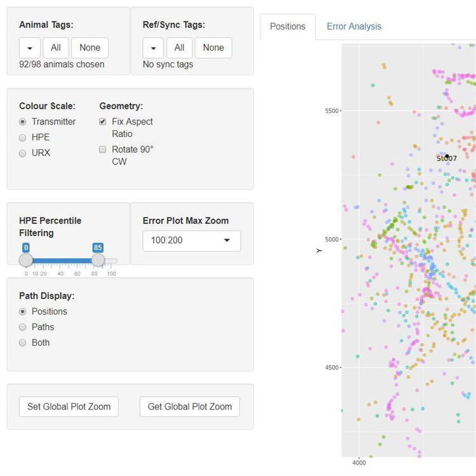Image resolution: width=476 pixels, height=476 pixels.
Task: Select All Ref/Sync tags
Action: (180, 48)
